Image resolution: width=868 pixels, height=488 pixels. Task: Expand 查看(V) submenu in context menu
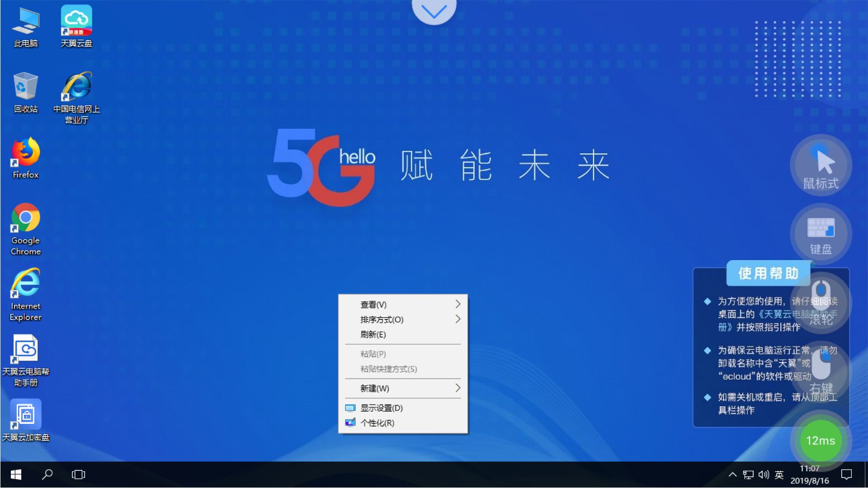click(x=403, y=305)
